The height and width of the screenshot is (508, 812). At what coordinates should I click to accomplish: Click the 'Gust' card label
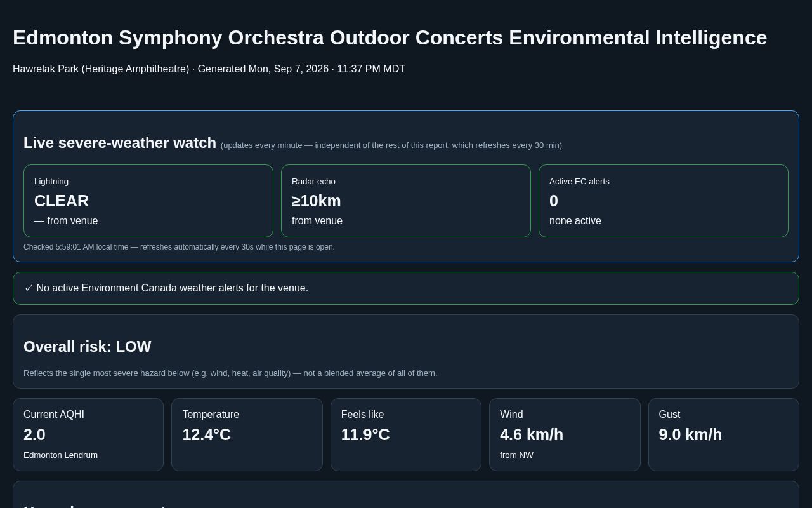click(669, 415)
